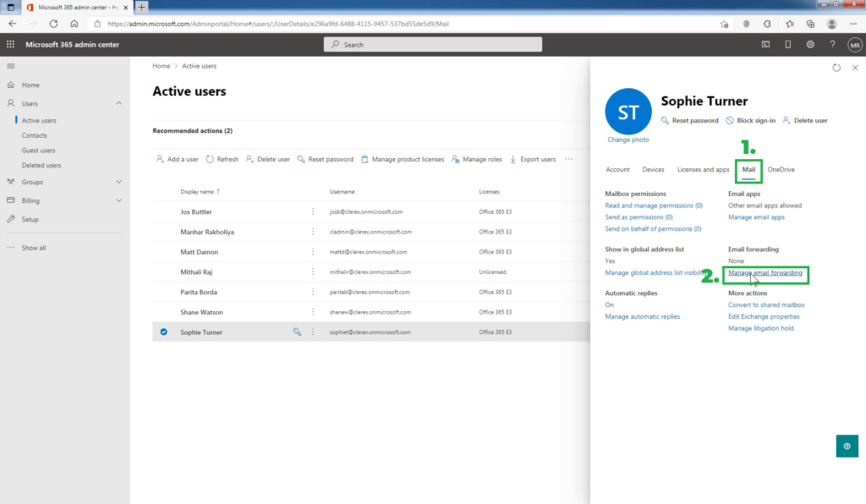
Task: Click Export users in the toolbar
Action: 533,159
